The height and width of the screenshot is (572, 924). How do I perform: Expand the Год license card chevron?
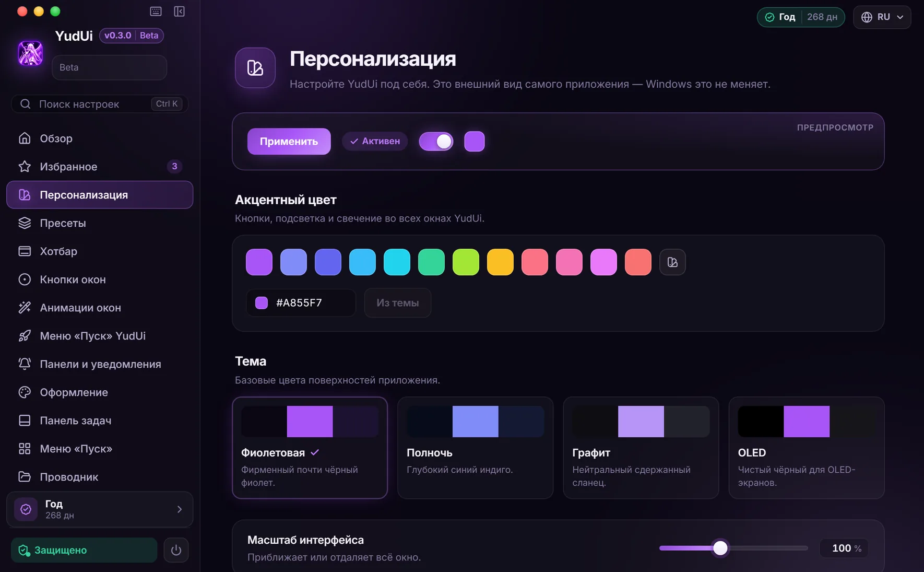179,509
